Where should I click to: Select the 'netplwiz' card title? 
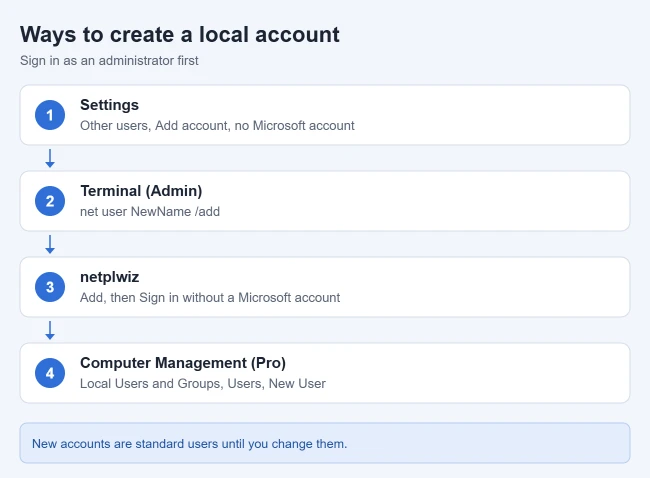pos(109,277)
